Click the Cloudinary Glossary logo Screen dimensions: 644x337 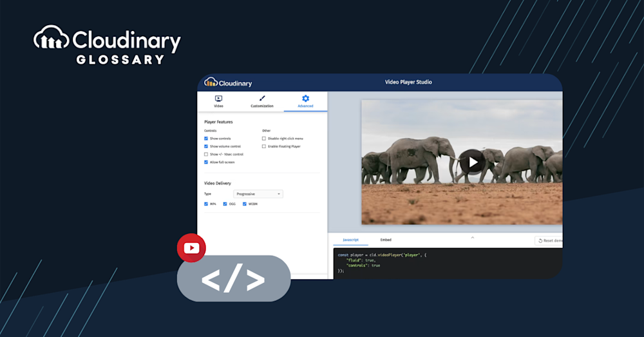(107, 45)
